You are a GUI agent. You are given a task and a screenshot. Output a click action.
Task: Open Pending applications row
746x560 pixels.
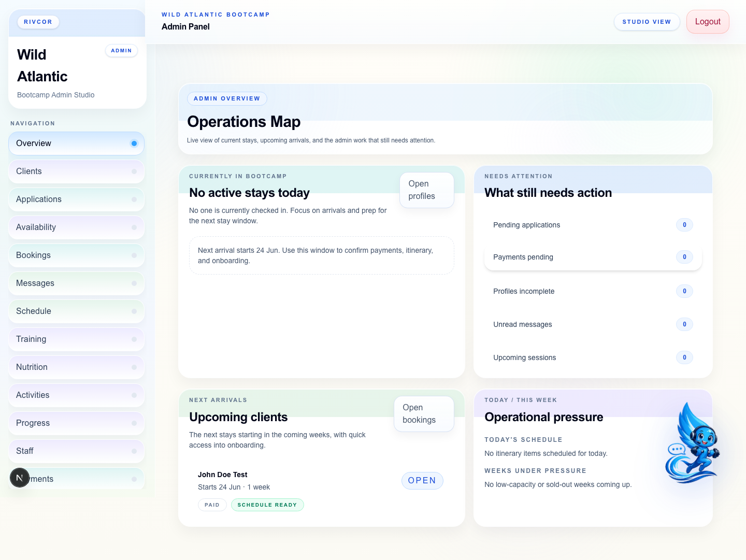pyautogui.click(x=593, y=225)
